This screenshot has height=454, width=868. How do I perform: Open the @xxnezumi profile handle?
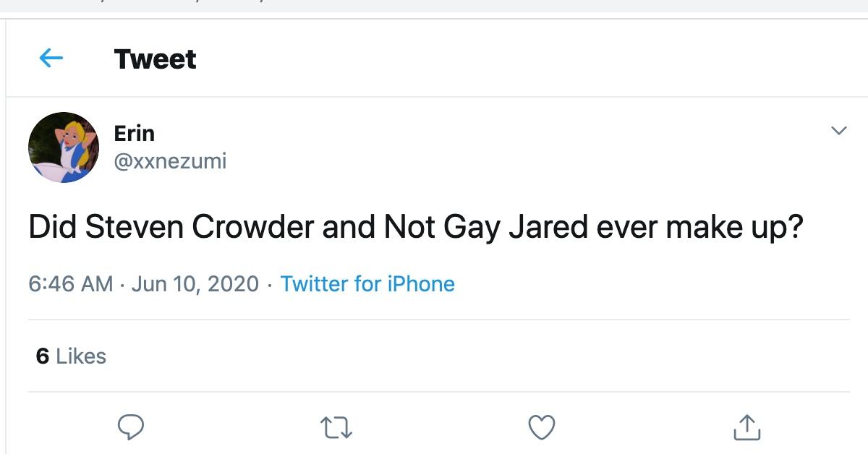coord(169,160)
